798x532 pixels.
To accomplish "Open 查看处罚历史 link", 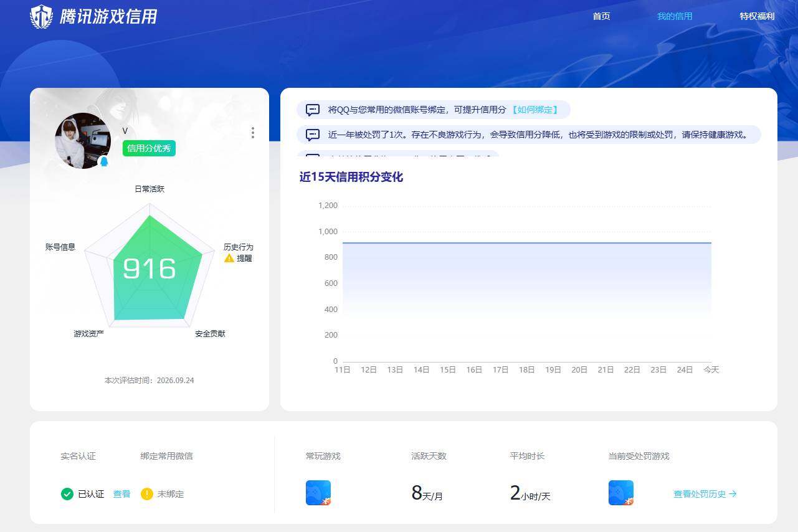I will tap(705, 494).
